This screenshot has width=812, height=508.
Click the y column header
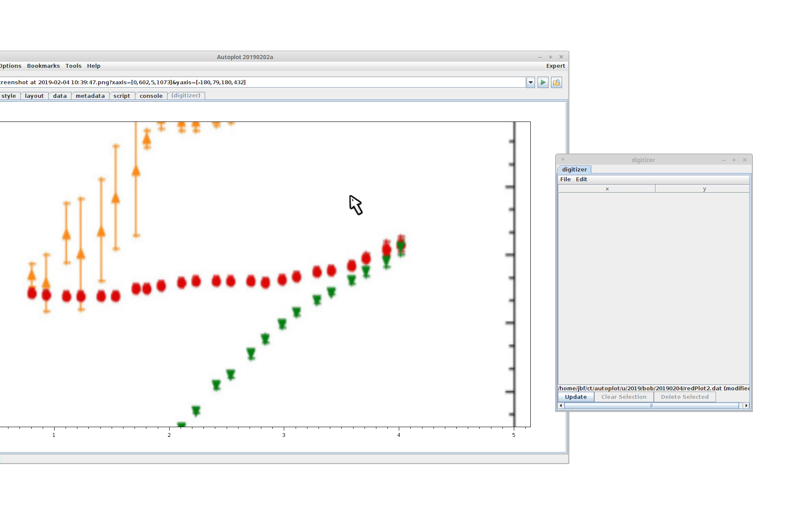[x=703, y=189]
